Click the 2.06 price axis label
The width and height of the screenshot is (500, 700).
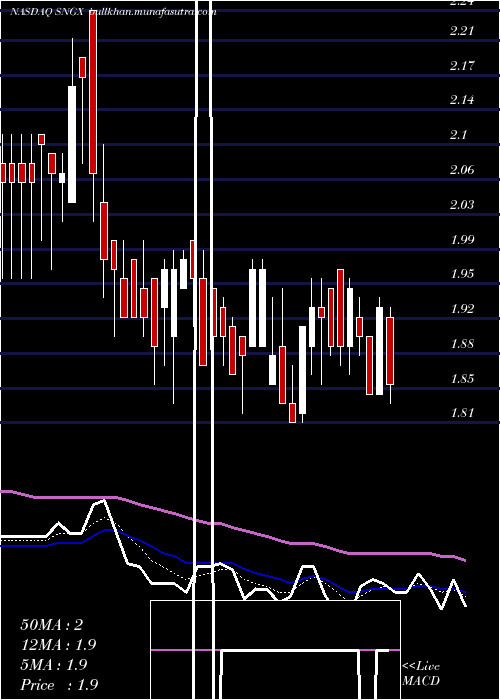pos(462,169)
